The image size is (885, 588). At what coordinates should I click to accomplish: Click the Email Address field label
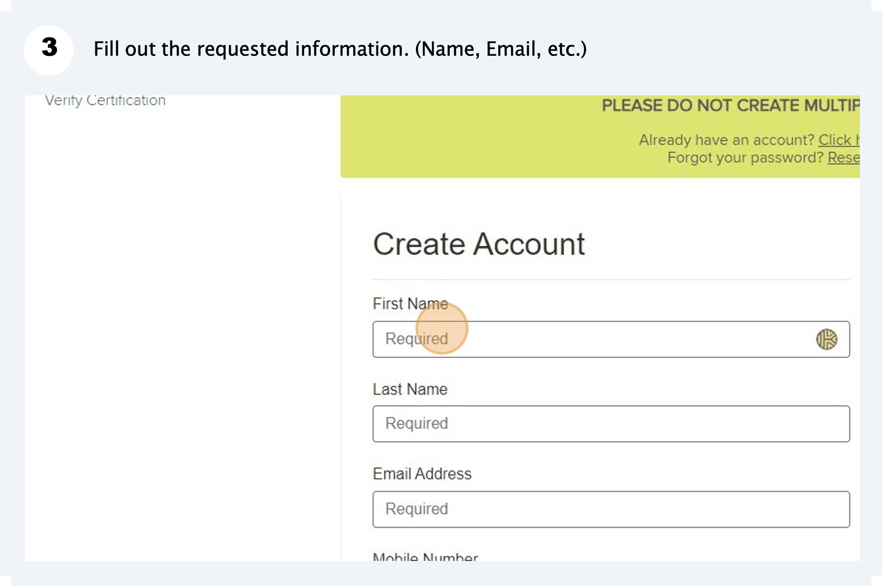(422, 474)
